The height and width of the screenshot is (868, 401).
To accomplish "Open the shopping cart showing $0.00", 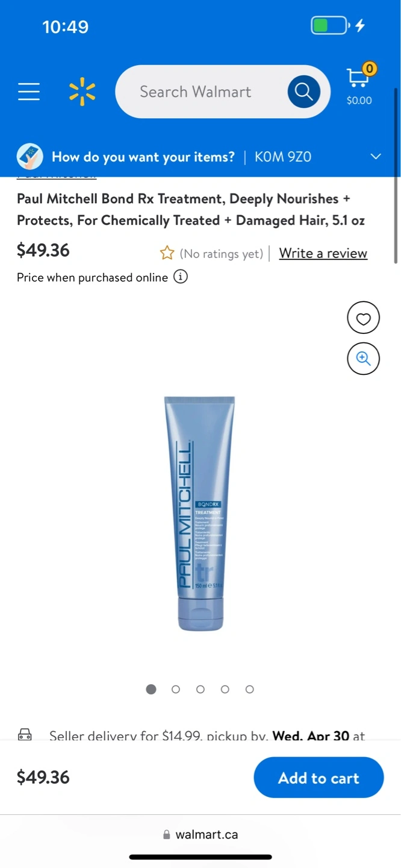I will (359, 85).
